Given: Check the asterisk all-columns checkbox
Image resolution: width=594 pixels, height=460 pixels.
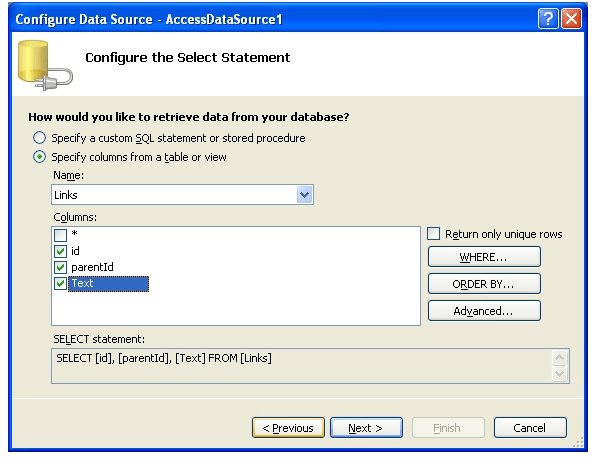Looking at the screenshot, I should 60,235.
